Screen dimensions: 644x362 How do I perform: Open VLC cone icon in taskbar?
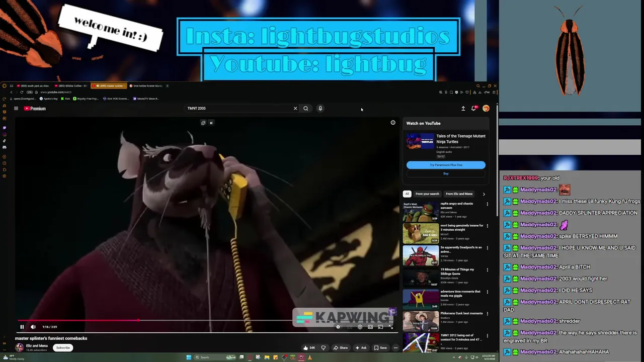tap(310, 357)
